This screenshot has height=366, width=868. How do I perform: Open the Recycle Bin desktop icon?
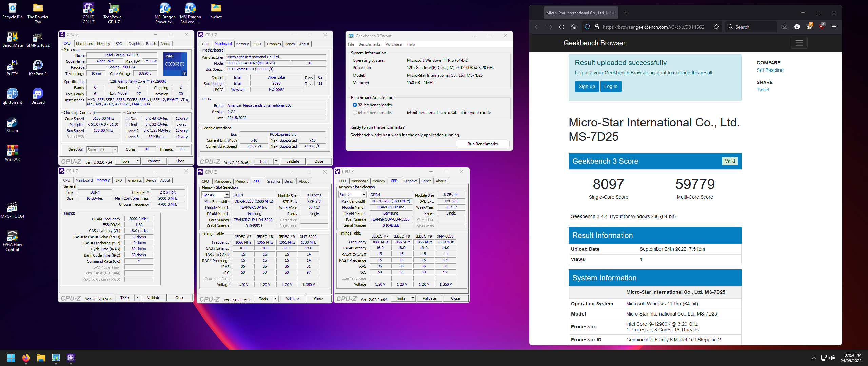[13, 11]
